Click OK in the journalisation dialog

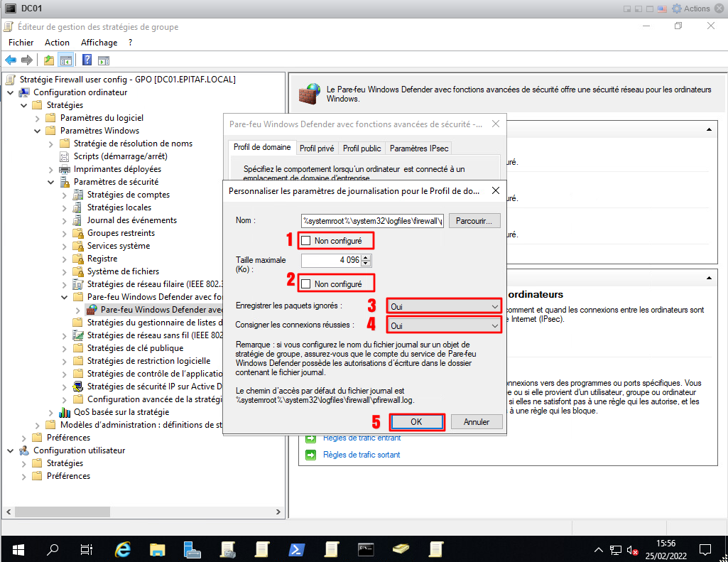[416, 421]
